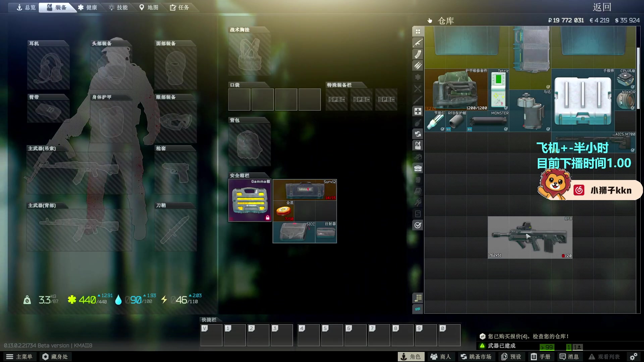
Task: Filter stash by weapons rifle icon
Action: (418, 43)
